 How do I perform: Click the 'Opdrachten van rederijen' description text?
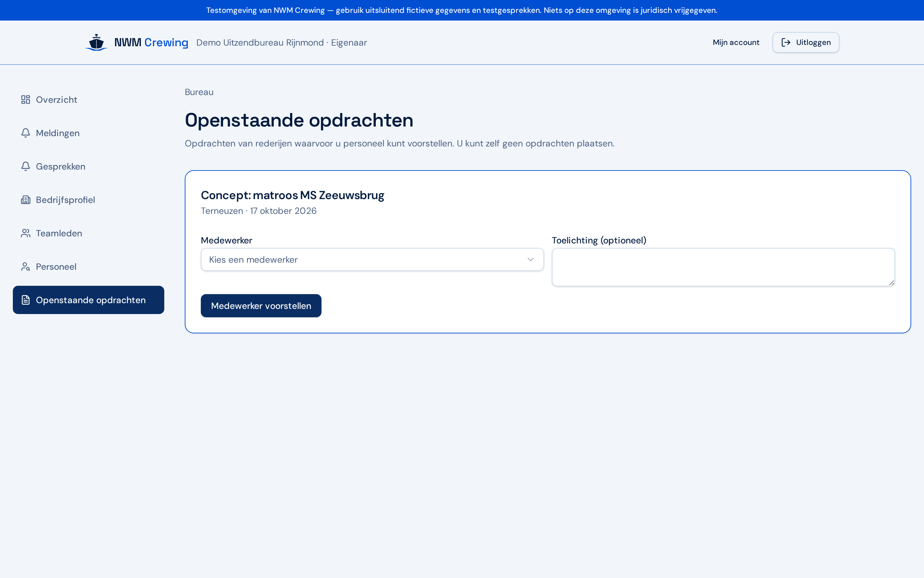(x=400, y=144)
